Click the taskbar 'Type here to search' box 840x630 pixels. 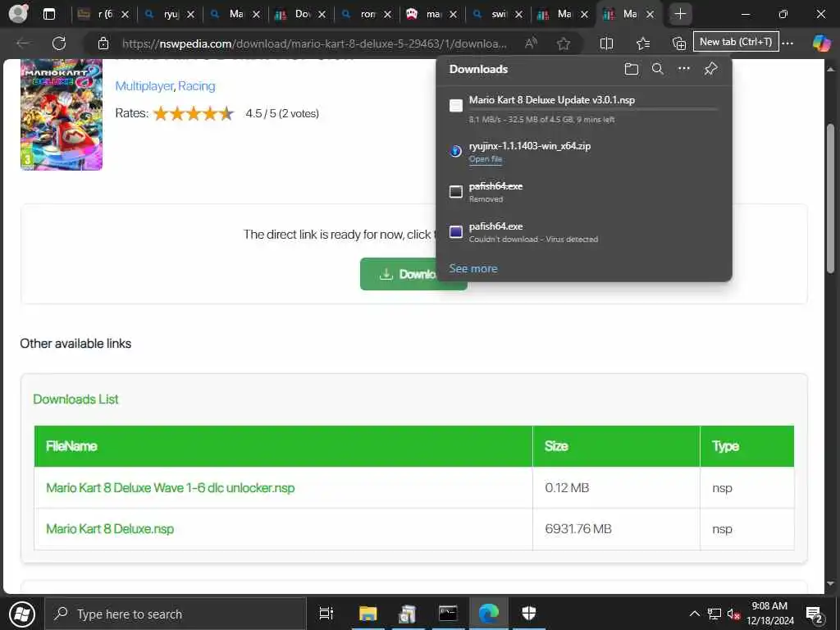[x=176, y=614]
